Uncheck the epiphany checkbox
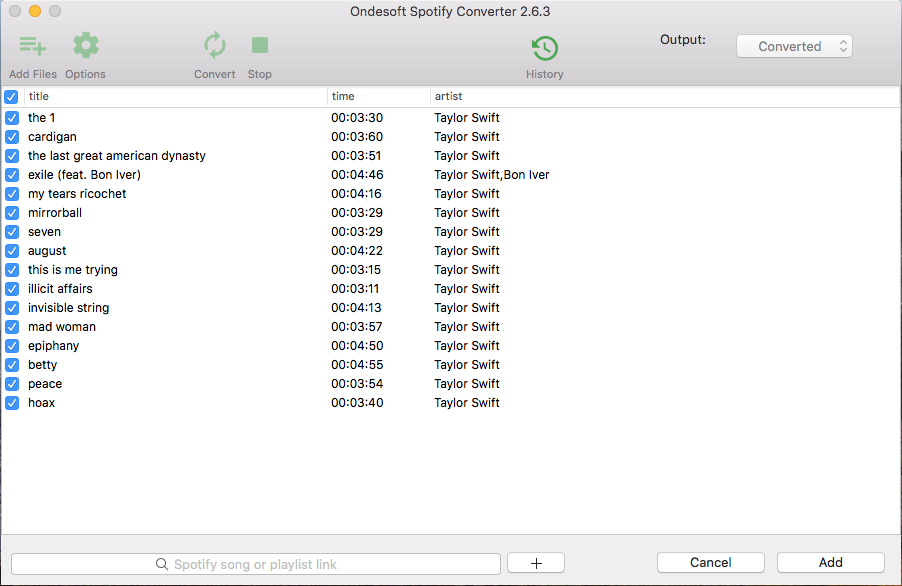902x586 pixels. 12,346
